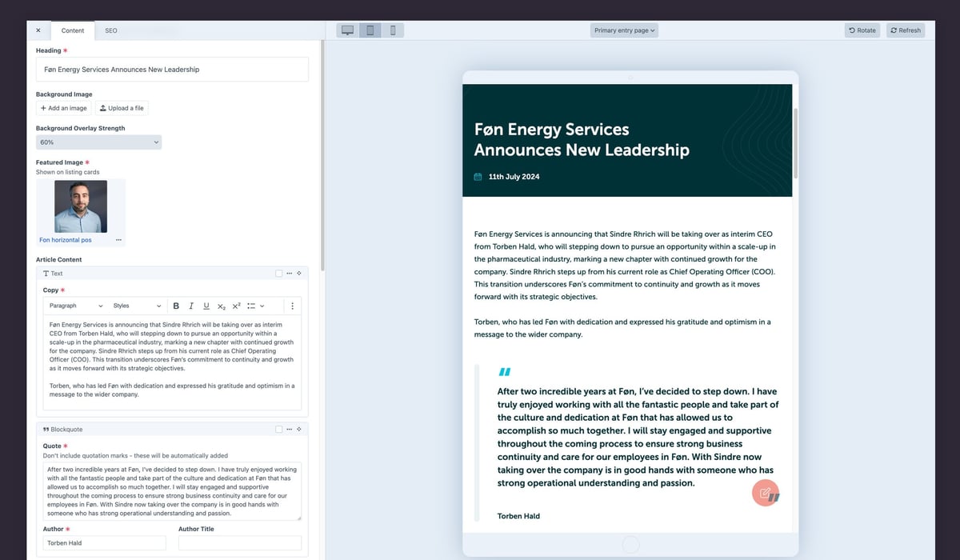Grab the Blockquote block move handle
The width and height of the screenshot is (960, 560).
coord(299,430)
